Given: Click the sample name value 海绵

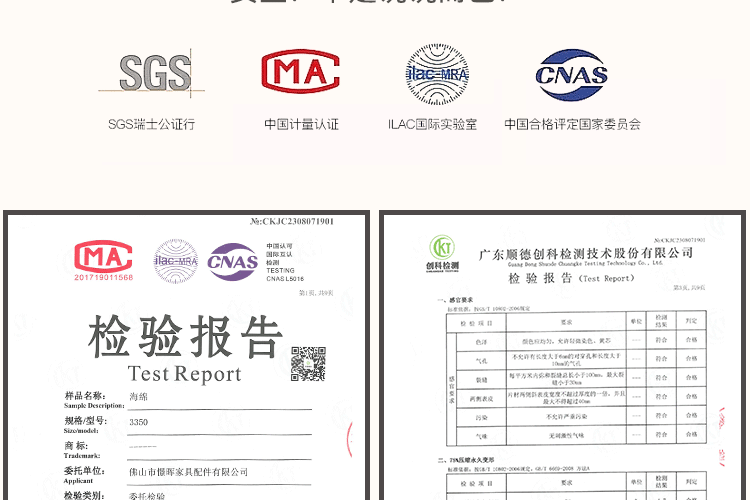Looking at the screenshot, I should pos(139,397).
